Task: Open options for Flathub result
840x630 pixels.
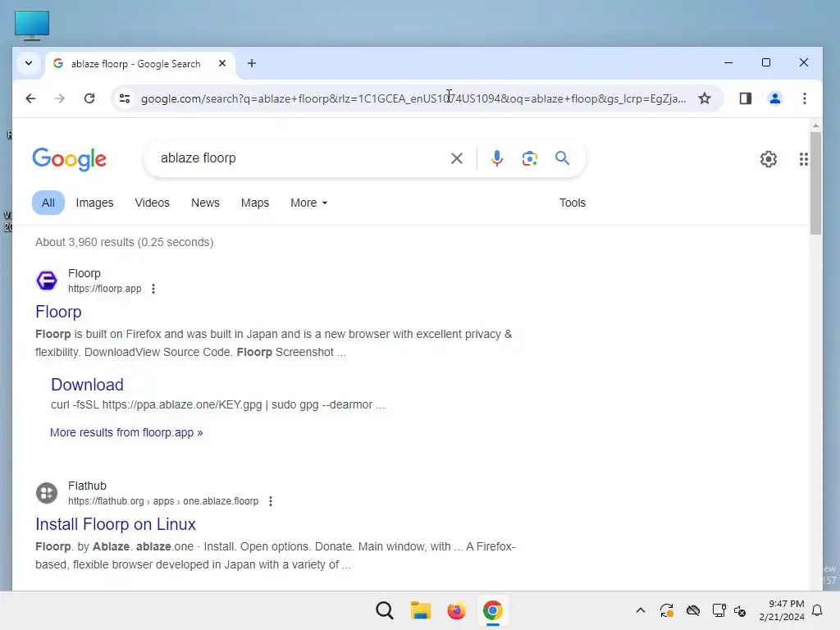Action: (x=271, y=501)
